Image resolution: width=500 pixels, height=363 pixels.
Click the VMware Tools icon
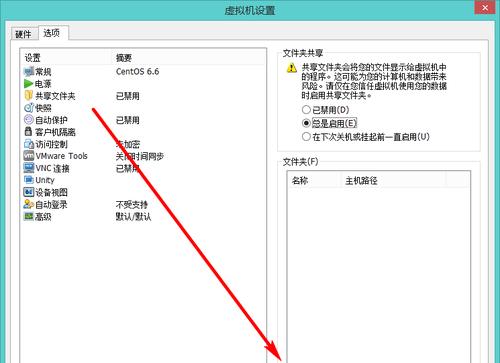click(x=29, y=156)
